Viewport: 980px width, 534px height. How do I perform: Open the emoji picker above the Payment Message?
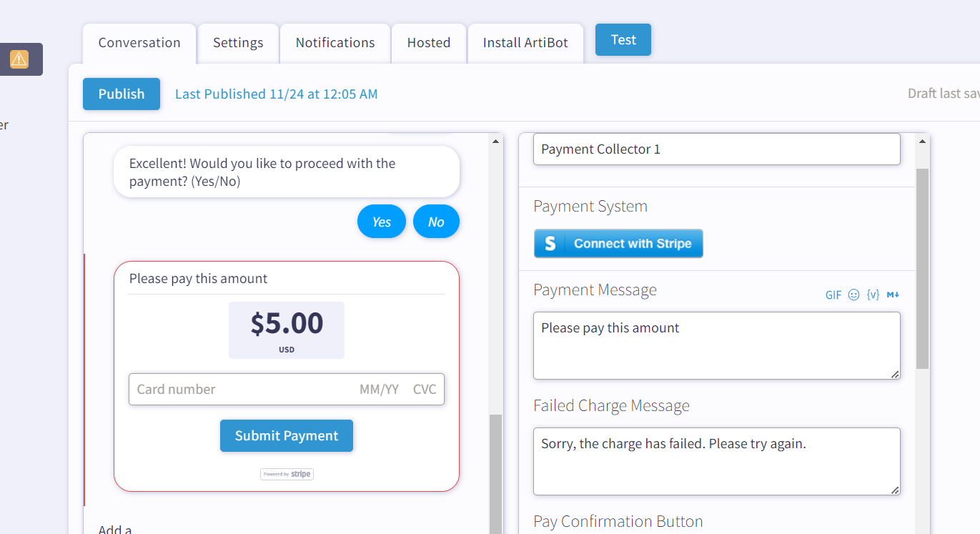[854, 295]
